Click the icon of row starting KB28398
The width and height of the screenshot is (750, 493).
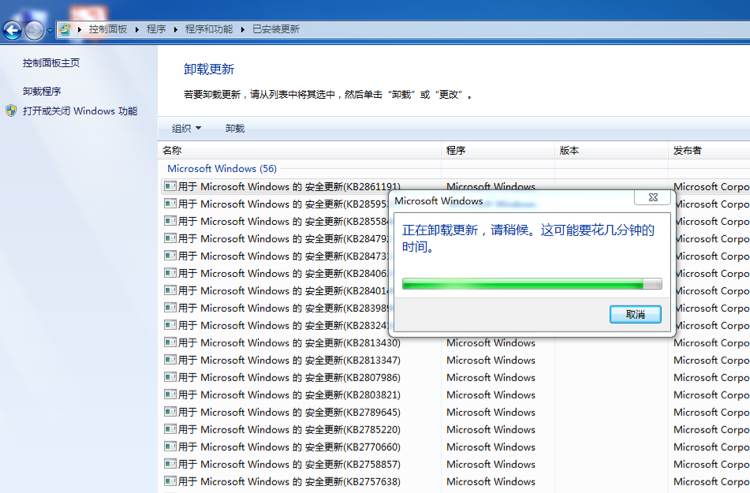170,307
